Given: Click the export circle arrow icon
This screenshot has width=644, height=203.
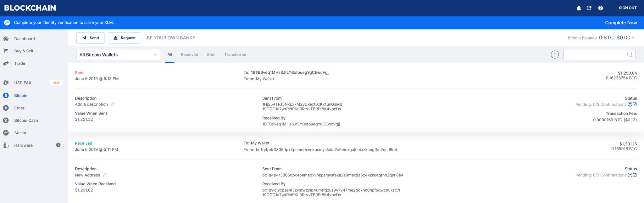Looking at the screenshot, I should (555, 55).
